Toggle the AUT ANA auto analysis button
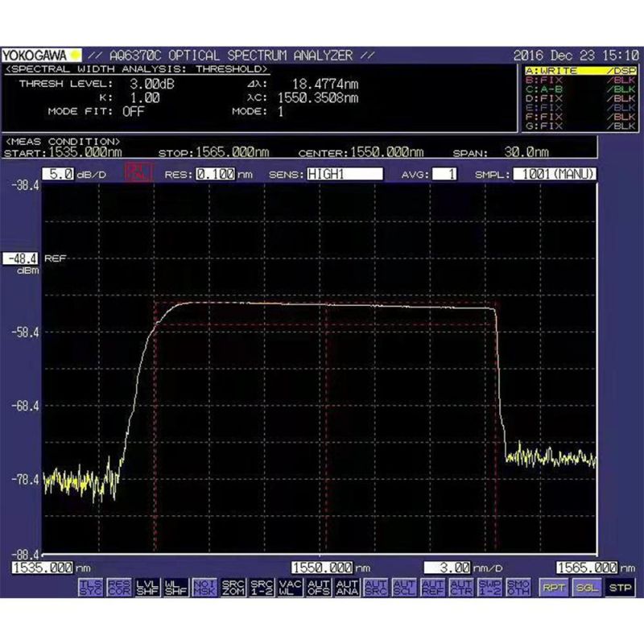The width and height of the screenshot is (644, 644). click(x=347, y=587)
